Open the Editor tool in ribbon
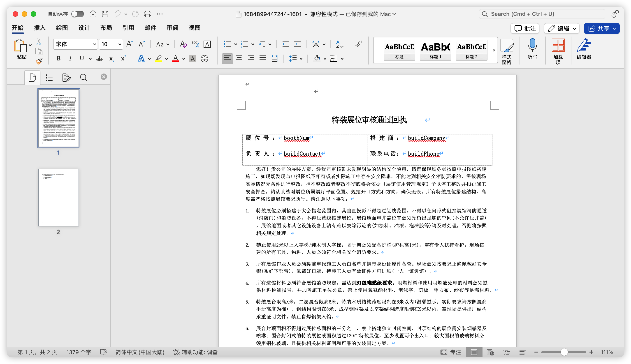631x364 pixels. tap(584, 49)
